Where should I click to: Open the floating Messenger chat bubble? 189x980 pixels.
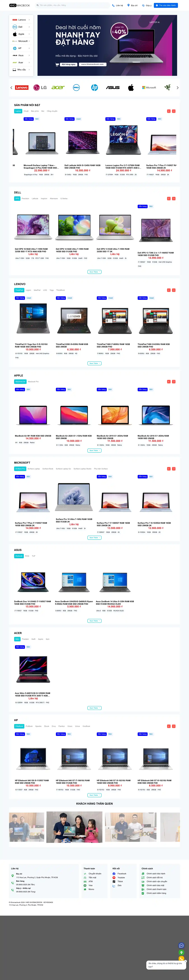click(x=181, y=945)
